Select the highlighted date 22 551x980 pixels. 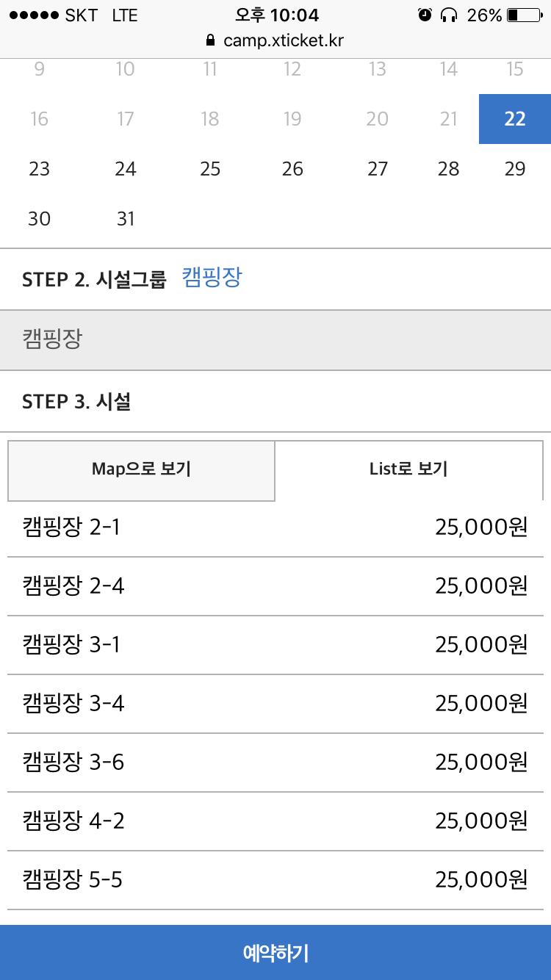point(515,119)
